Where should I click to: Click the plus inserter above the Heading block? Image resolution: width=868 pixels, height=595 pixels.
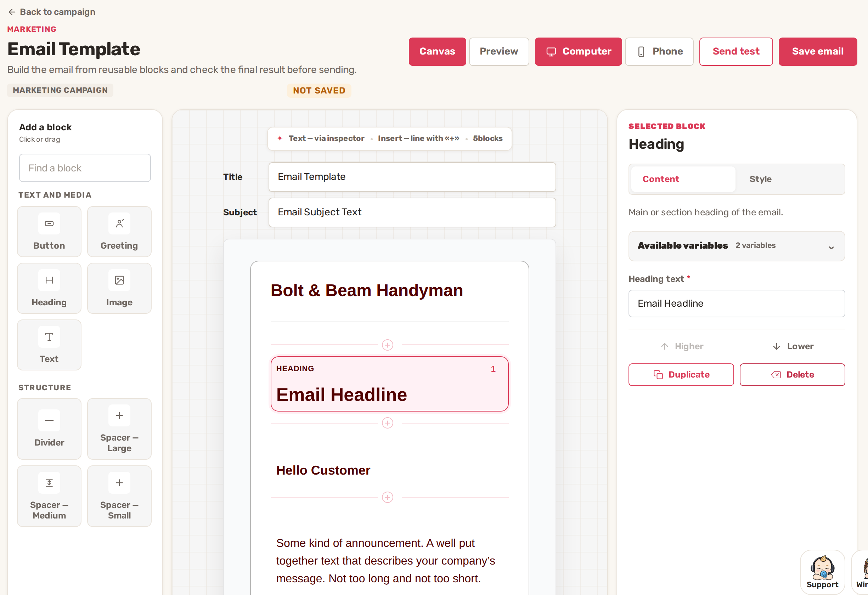(x=387, y=345)
